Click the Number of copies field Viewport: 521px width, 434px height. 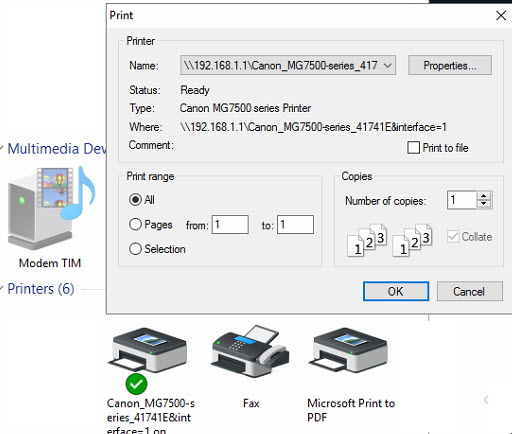tap(462, 200)
